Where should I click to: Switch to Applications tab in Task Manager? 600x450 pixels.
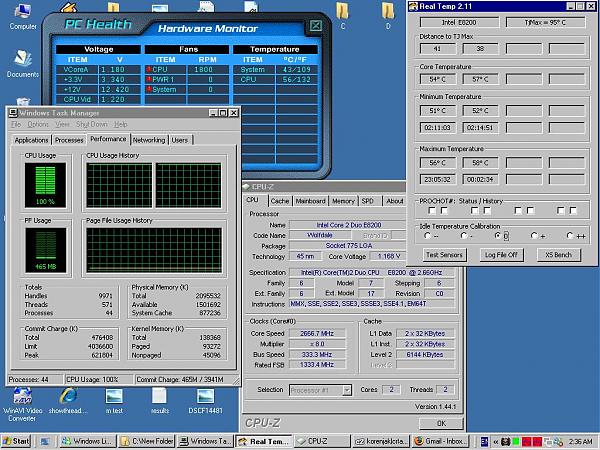point(31,140)
